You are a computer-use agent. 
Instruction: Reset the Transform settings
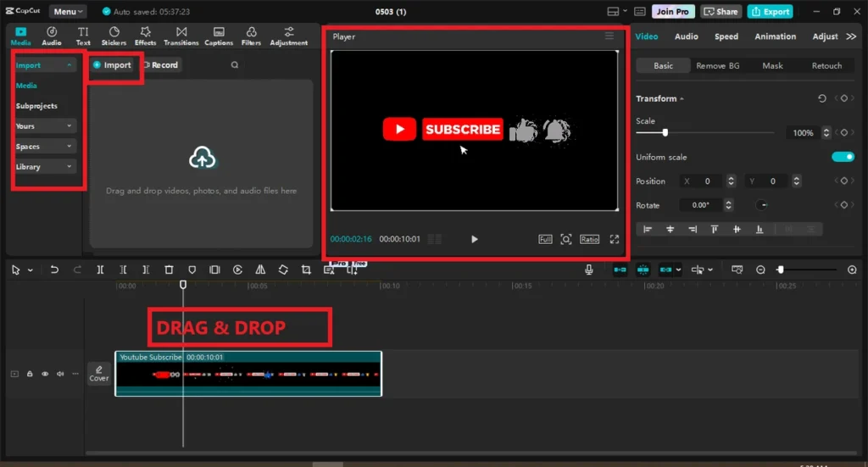click(x=822, y=98)
